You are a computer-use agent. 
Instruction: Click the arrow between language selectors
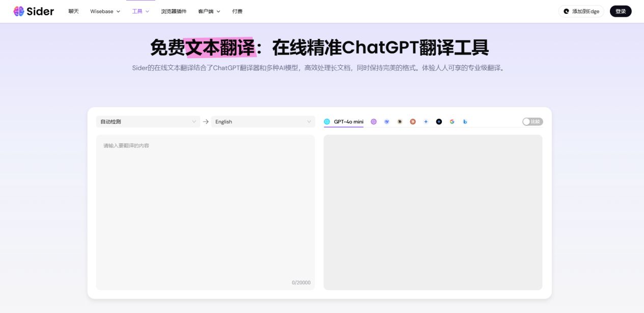coord(206,122)
